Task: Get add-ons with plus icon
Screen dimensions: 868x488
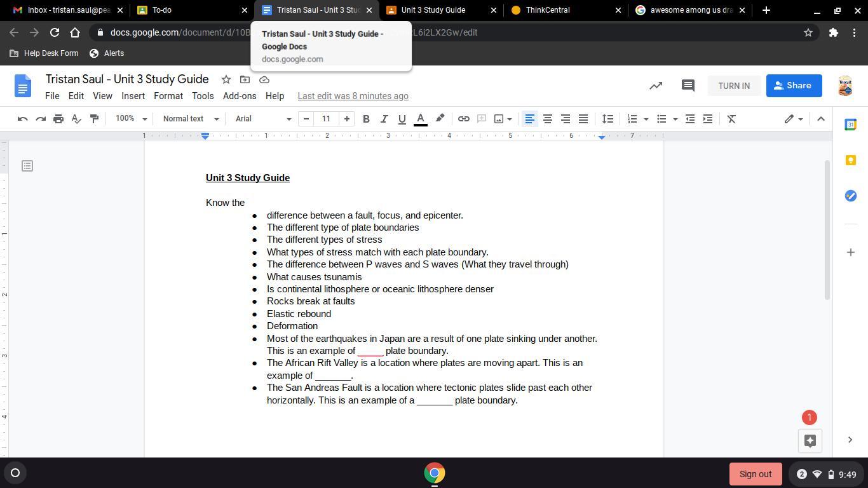Action: (851, 252)
